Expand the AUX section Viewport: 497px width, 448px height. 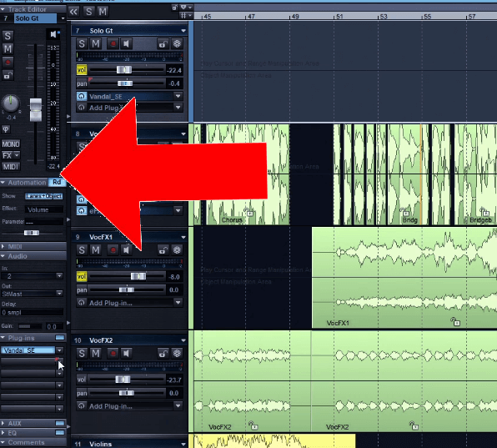3,423
